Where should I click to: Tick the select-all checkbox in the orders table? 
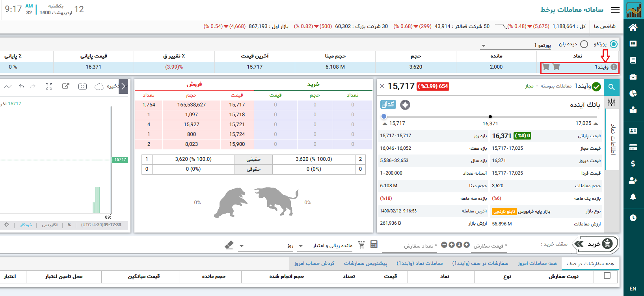tap(607, 276)
